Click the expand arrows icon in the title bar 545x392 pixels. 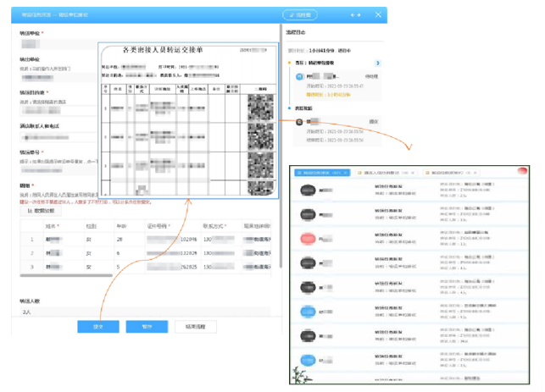(356, 15)
